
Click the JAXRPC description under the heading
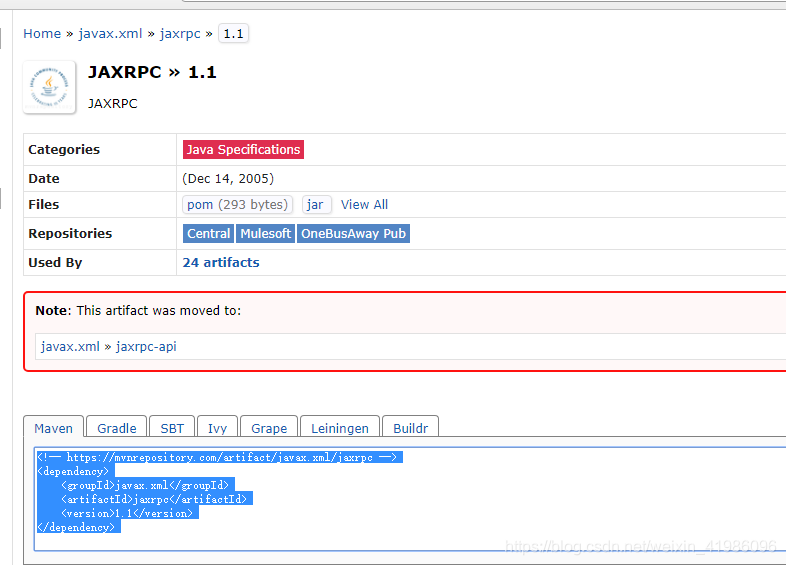click(x=113, y=103)
